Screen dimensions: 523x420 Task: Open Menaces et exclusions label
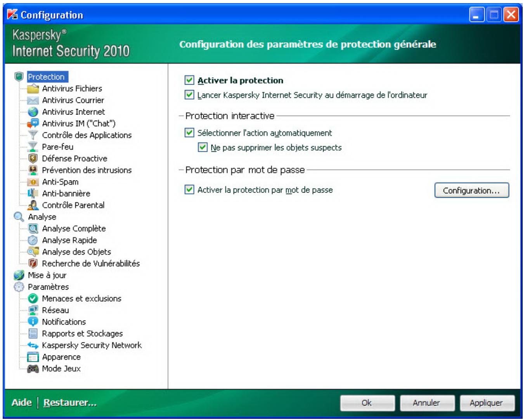[x=82, y=299]
